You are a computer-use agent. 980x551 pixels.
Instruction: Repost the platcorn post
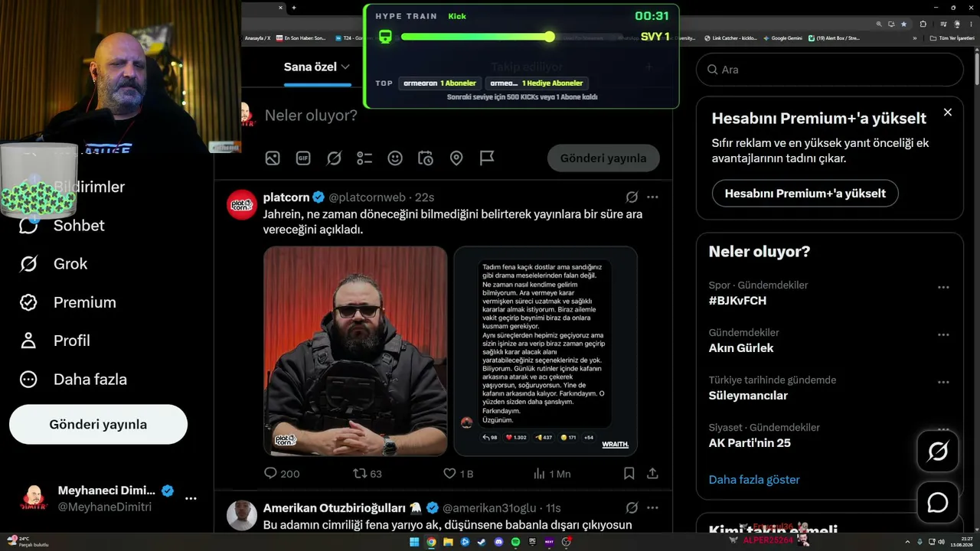[367, 474]
